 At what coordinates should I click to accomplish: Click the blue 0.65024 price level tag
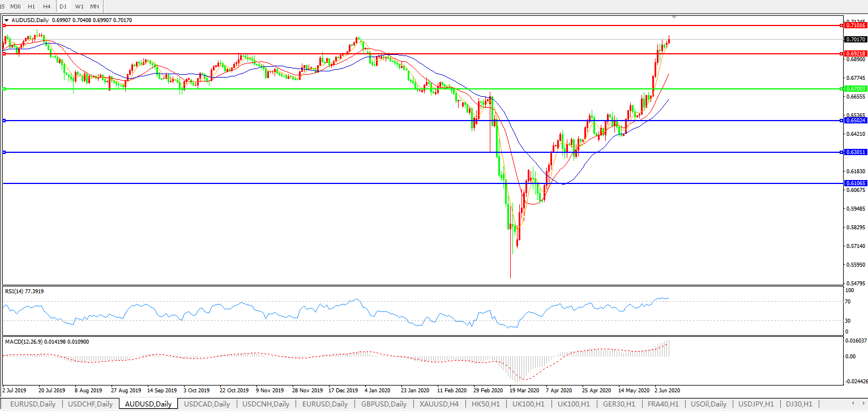pyautogui.click(x=855, y=121)
